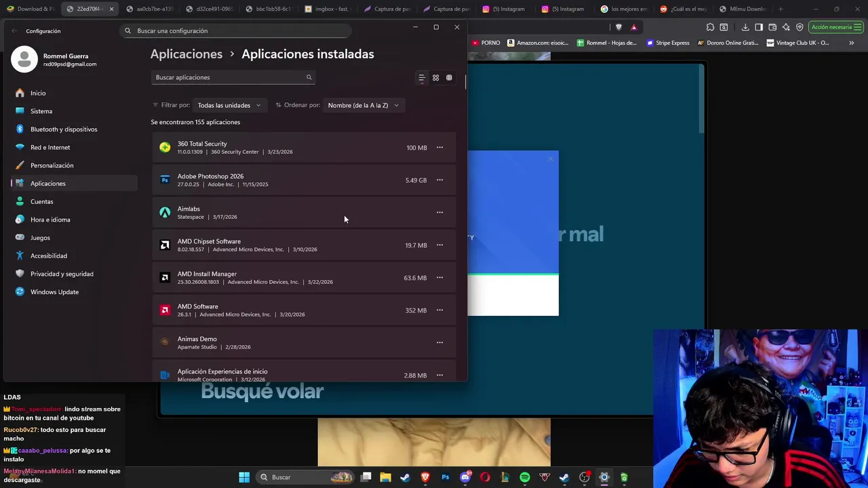
Task: Expand the bookmarks overflow chevron
Action: (x=852, y=43)
